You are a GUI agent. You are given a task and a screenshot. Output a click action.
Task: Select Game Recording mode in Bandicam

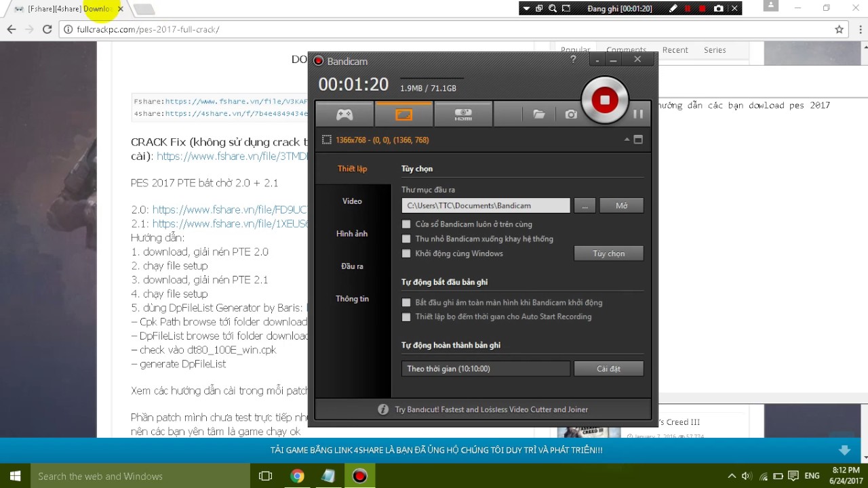344,114
